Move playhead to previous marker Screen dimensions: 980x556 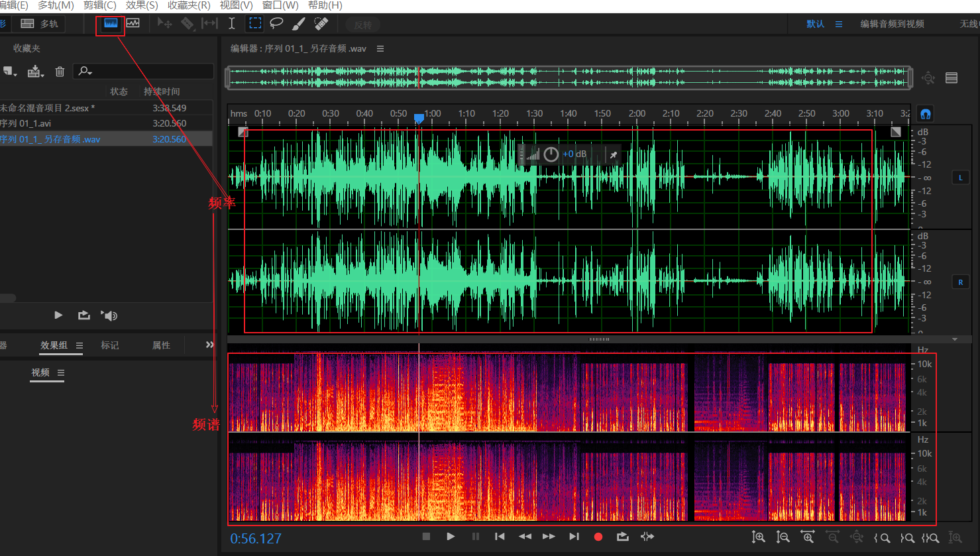point(500,537)
